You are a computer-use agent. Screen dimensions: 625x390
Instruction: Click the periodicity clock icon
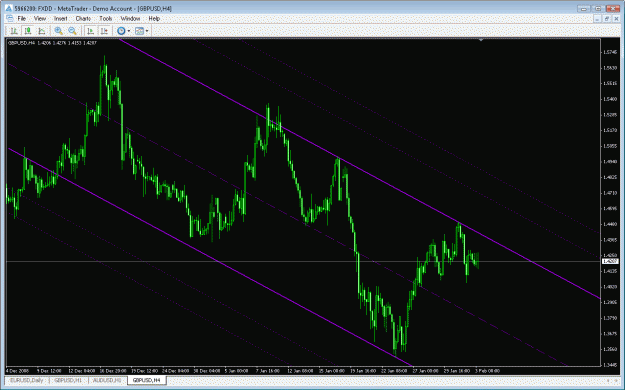(121, 31)
